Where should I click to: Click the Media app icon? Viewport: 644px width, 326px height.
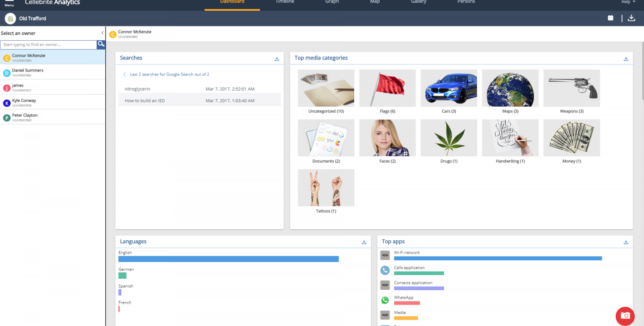point(385,315)
